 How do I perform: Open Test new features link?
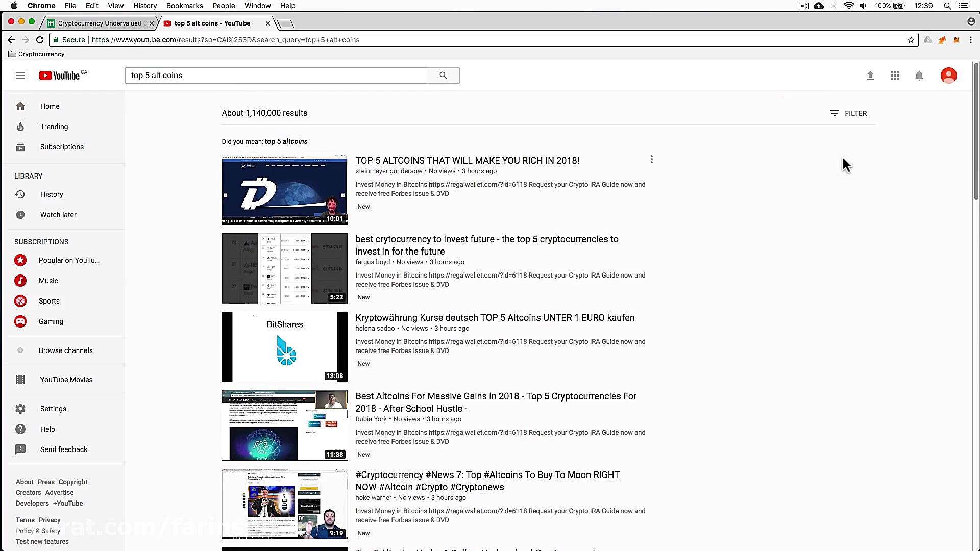42,541
